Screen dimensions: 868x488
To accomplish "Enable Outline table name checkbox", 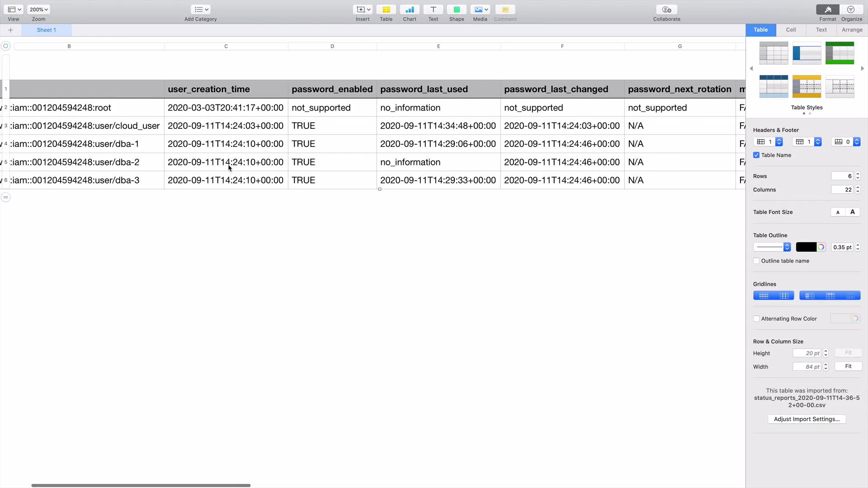I will point(756,261).
